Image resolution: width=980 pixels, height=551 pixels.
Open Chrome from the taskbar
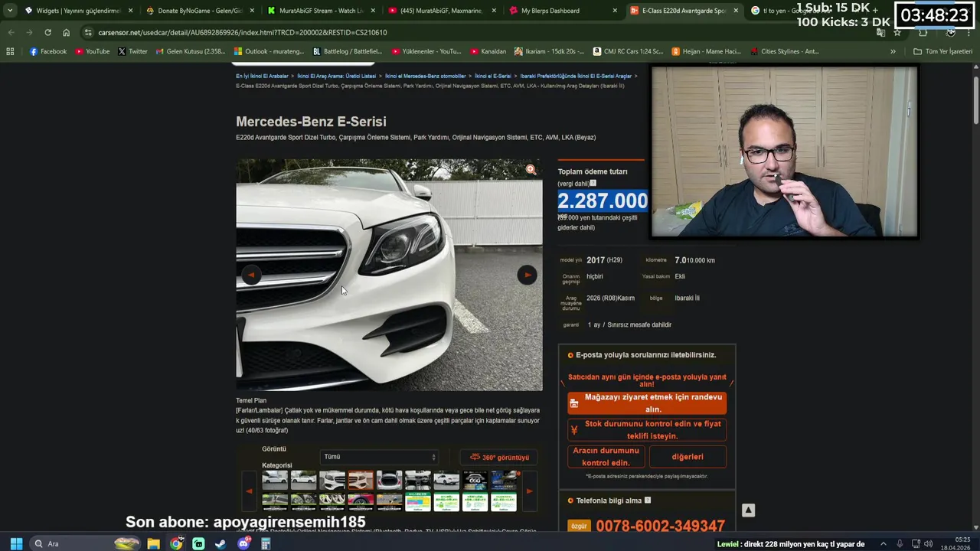(x=176, y=543)
